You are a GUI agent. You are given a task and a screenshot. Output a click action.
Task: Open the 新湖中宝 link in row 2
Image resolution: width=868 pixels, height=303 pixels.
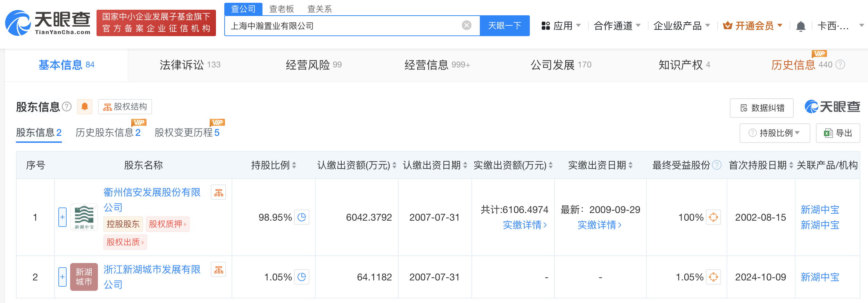820,277
